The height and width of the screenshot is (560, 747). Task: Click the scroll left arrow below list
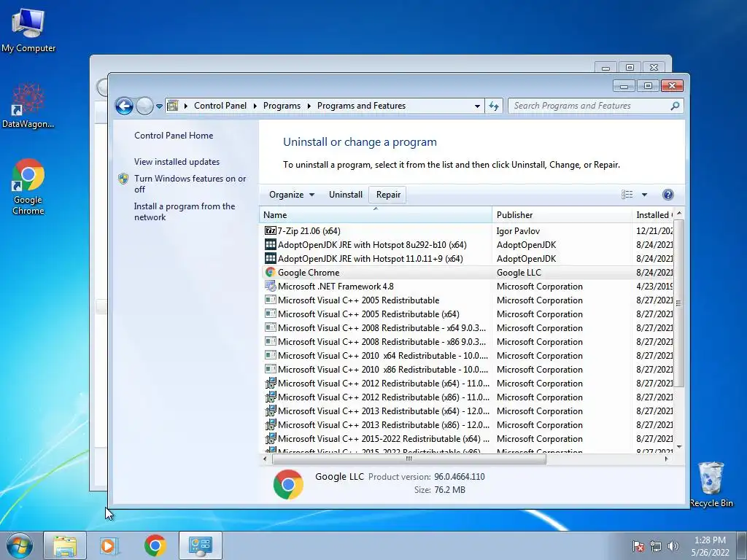[x=266, y=459]
